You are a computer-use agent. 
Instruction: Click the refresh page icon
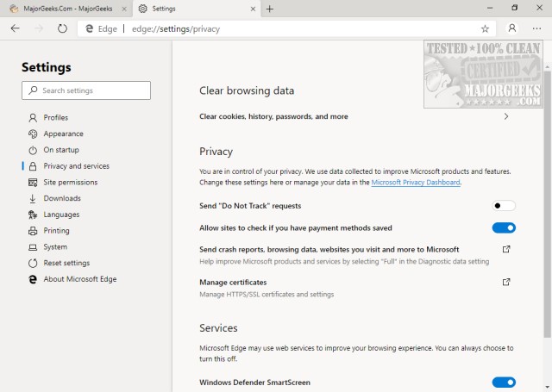tap(62, 28)
